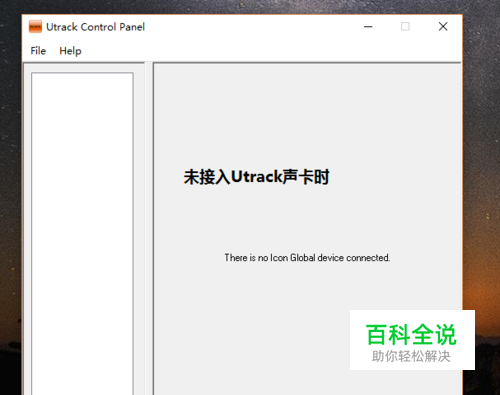Open the File menu
The image size is (500, 395).
pyautogui.click(x=38, y=51)
